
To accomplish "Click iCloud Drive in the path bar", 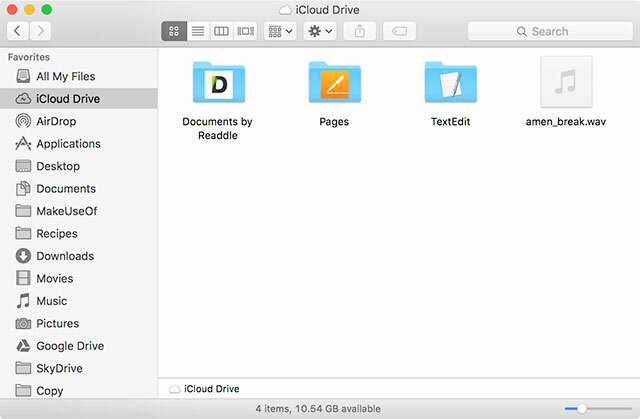I will [x=204, y=389].
